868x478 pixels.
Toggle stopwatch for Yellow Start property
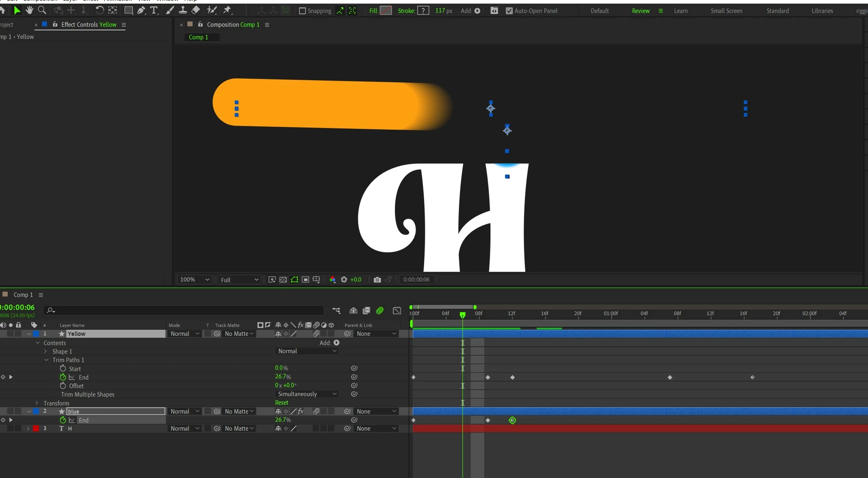(63, 369)
